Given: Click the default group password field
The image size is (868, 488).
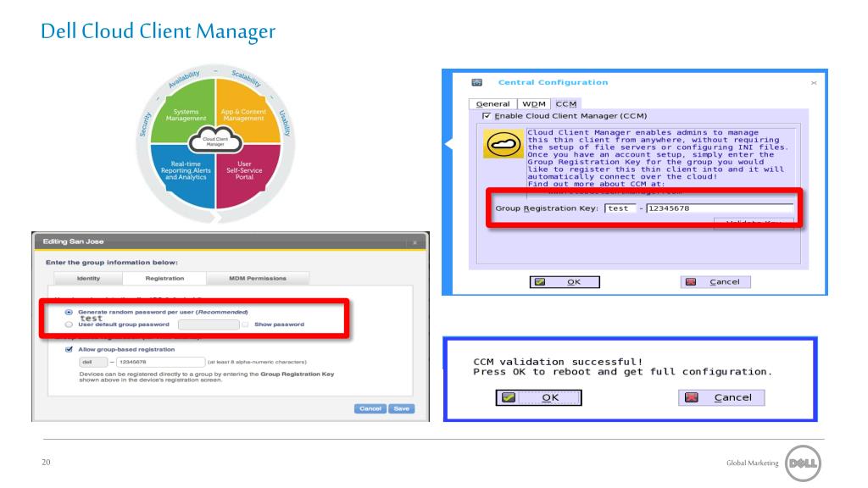Looking at the screenshot, I should pyautogui.click(x=209, y=324).
